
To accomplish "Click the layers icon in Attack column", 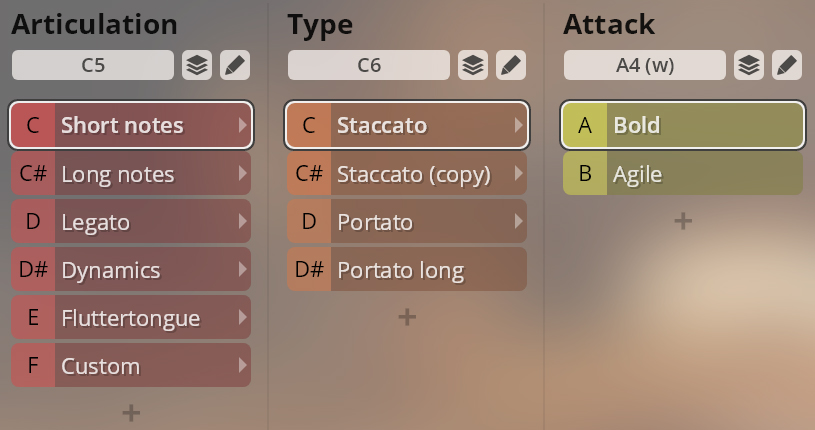I will [749, 66].
